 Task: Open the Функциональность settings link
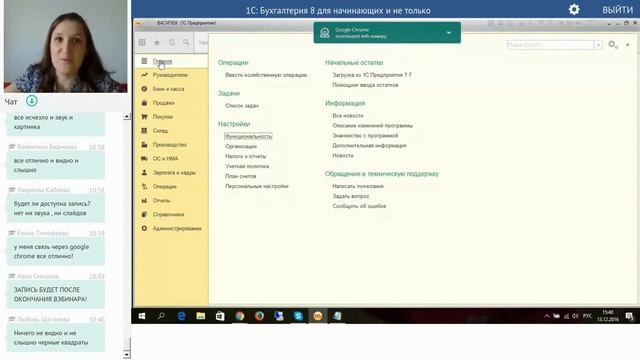click(x=248, y=136)
